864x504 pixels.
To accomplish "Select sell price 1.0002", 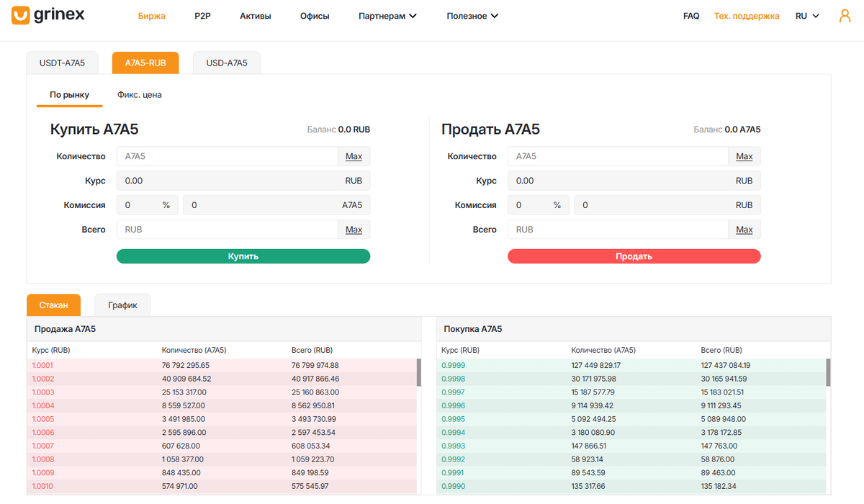I will pyautogui.click(x=43, y=379).
